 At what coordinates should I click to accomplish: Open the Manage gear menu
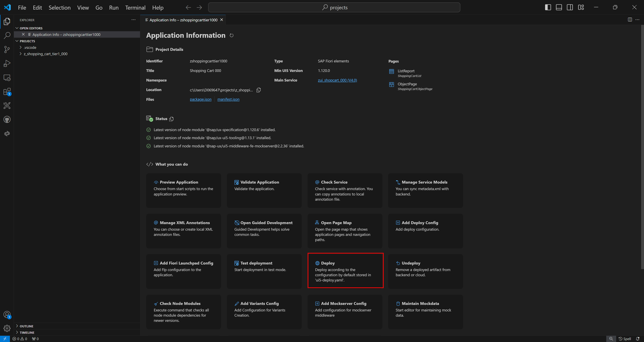7,329
